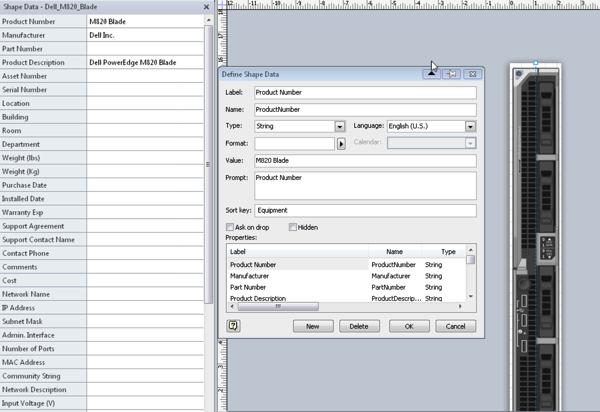Open help in the Define Shape Data dialog
The image size is (600, 412).
233,326
